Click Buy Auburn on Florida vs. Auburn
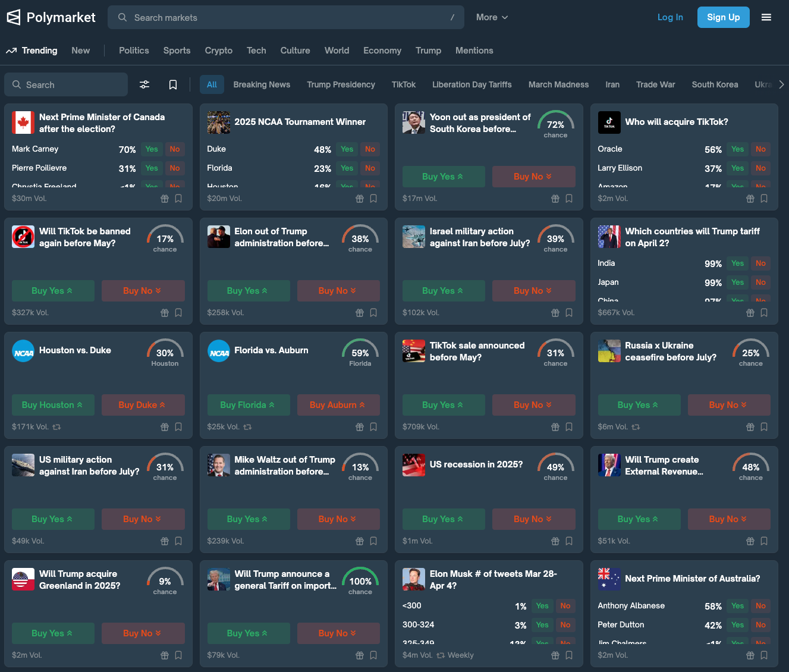This screenshot has height=672, width=789. (338, 405)
